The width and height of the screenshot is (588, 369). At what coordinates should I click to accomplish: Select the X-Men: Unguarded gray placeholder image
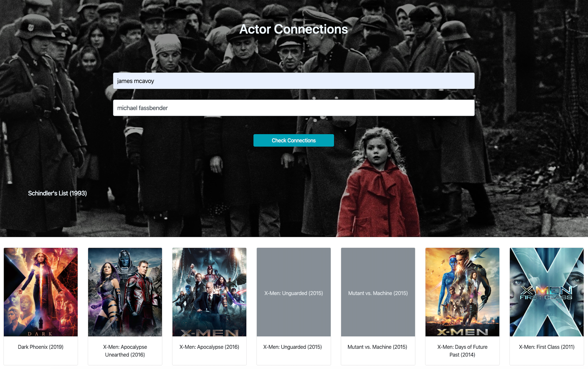(294, 292)
